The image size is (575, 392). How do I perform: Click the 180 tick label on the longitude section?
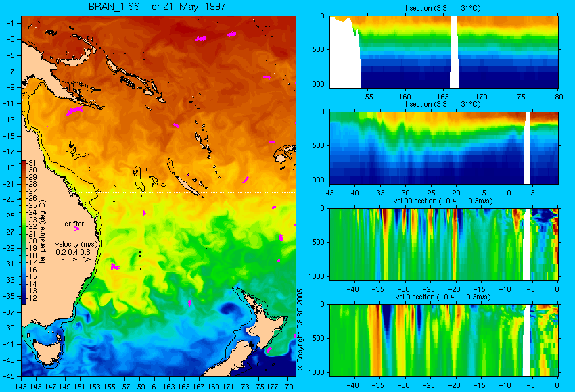557,97
